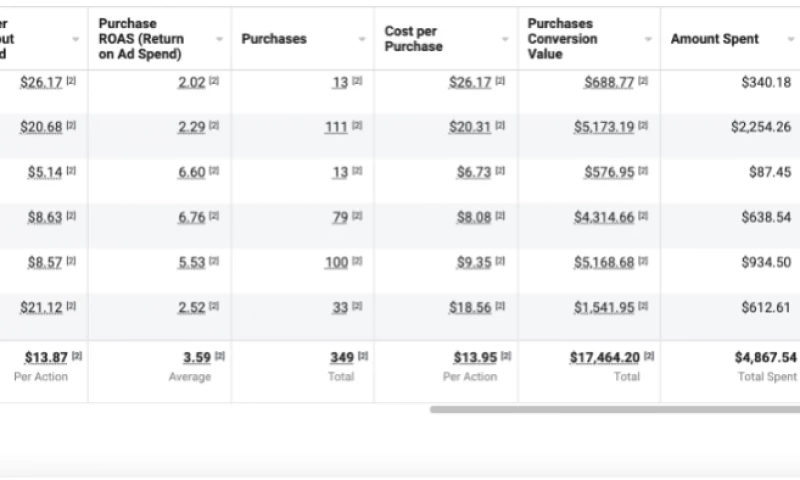800x480 pixels.
Task: Click footnote icon next to $6.73 cost
Action: click(500, 172)
